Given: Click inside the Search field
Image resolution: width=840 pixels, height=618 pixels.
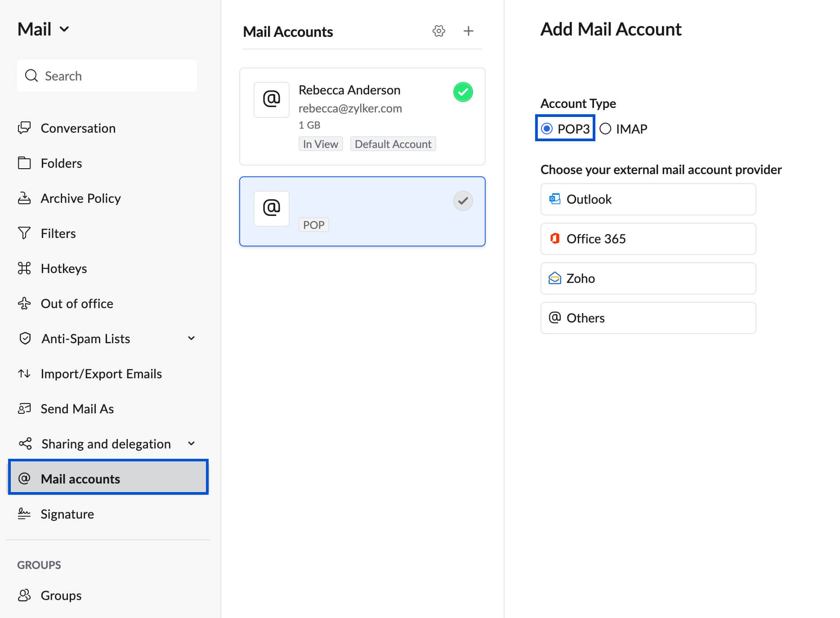Looking at the screenshot, I should (x=107, y=76).
